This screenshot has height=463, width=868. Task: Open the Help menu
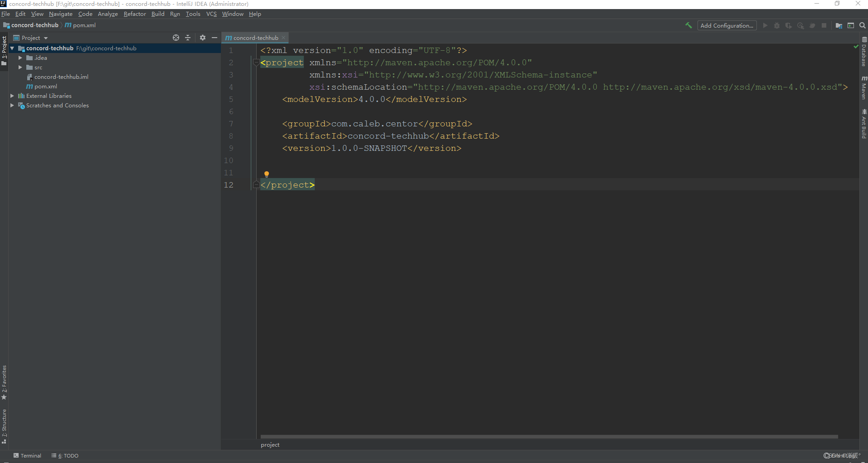[255, 14]
